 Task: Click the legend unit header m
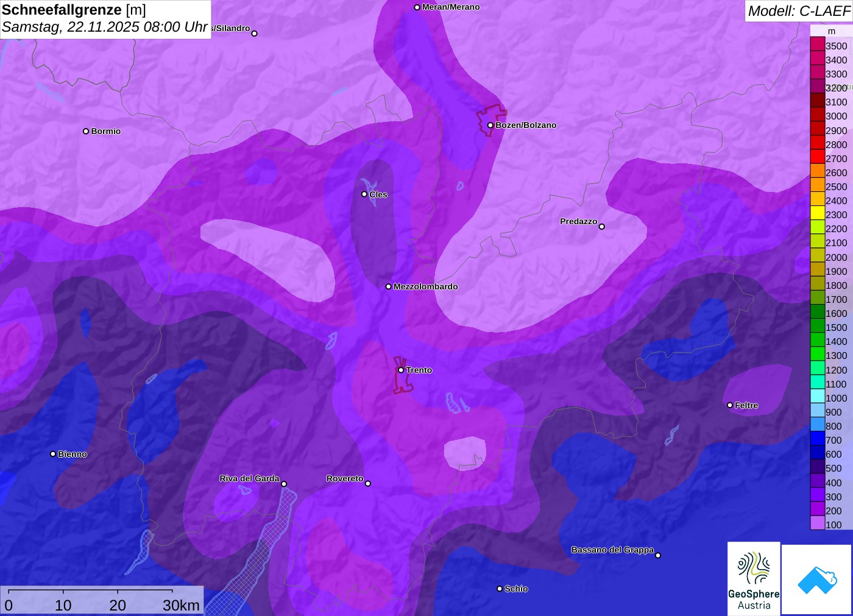tap(832, 31)
